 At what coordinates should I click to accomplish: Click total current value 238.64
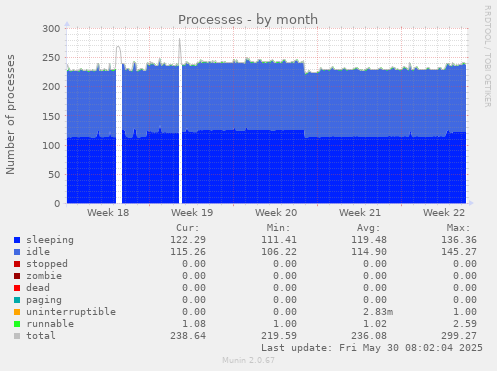point(188,336)
